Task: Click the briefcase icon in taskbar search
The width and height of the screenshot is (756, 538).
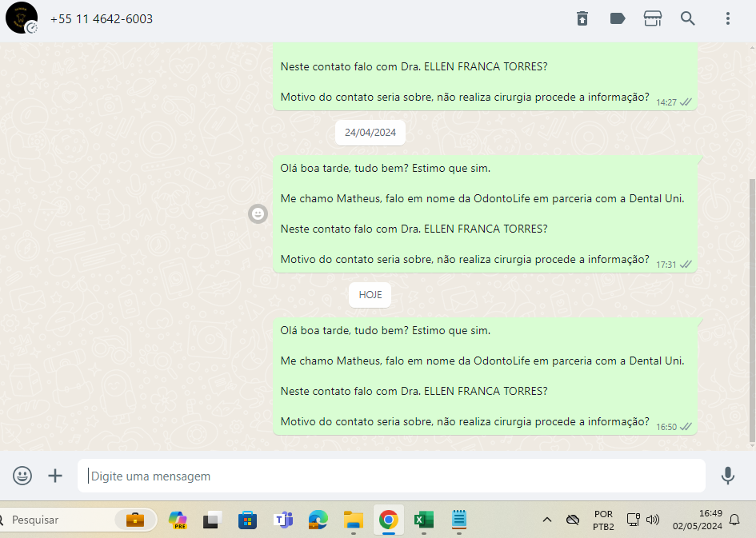Action: [135, 520]
